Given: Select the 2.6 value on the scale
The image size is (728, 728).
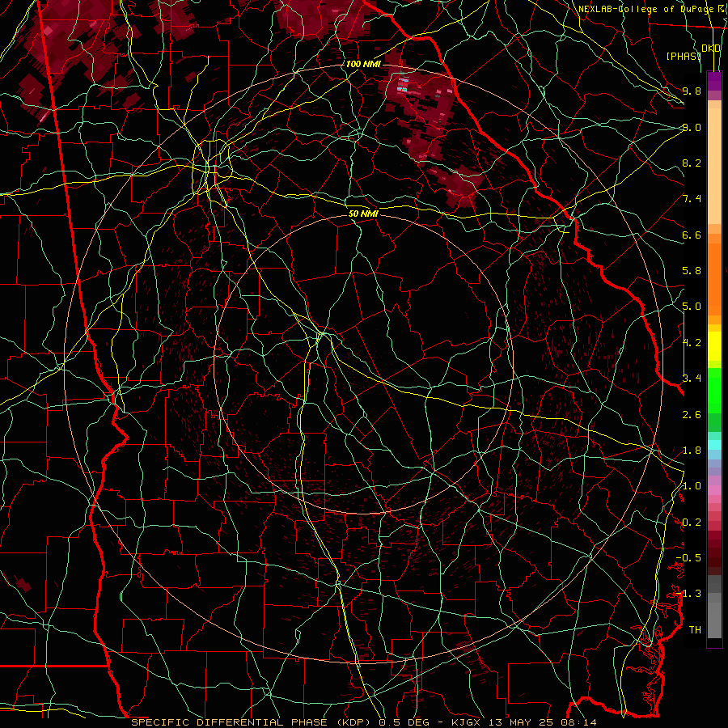Looking at the screenshot, I should click(x=692, y=415).
